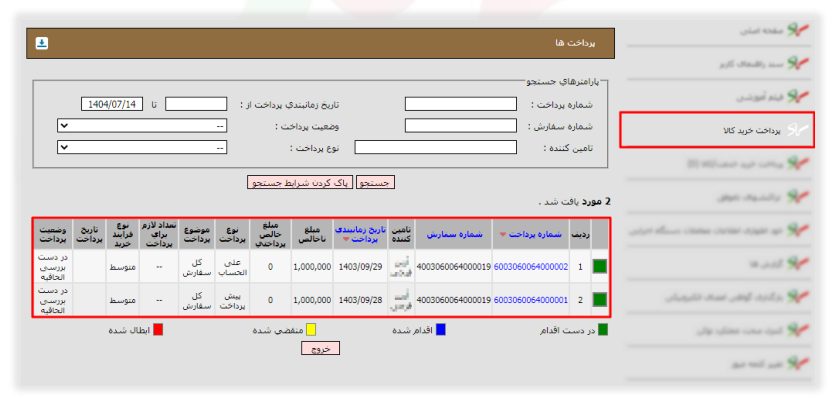Viewport: 835px width, 405px height.
Task: Click supplier icon in row 2 تامین کننده cell
Action: 402,300
